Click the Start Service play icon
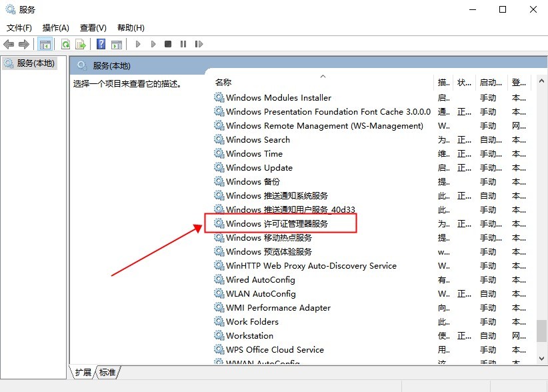Image resolution: width=548 pixels, height=392 pixels. 138,44
